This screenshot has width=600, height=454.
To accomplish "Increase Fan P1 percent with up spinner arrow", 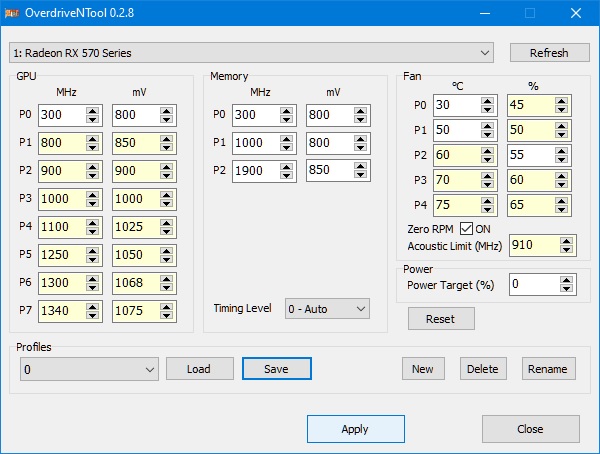I will click(x=561, y=126).
